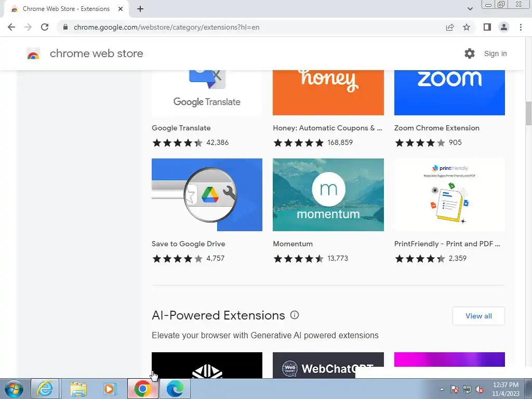Launch Internet Explorer from taskbar
This screenshot has width=532, height=399.
[x=45, y=389]
